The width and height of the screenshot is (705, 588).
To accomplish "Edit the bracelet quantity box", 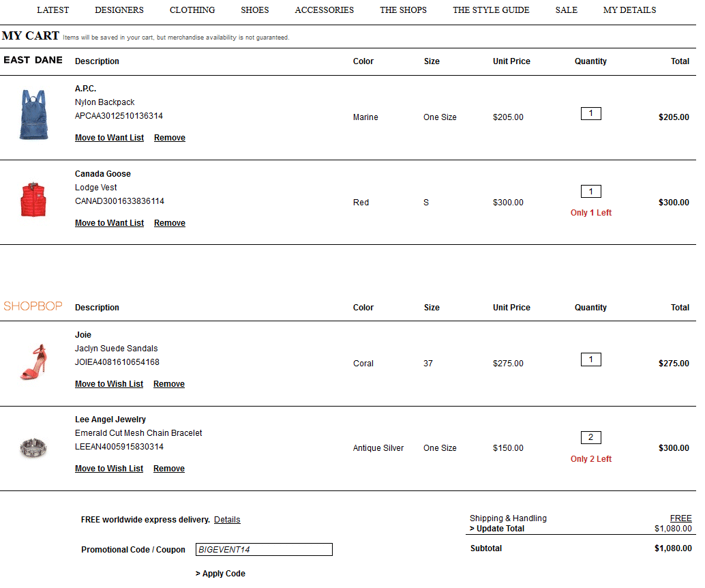I will click(x=590, y=437).
